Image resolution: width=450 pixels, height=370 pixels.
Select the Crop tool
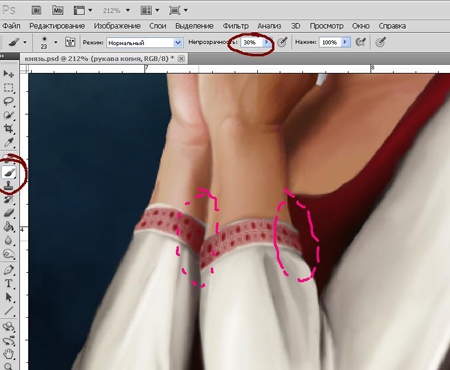coord(8,129)
